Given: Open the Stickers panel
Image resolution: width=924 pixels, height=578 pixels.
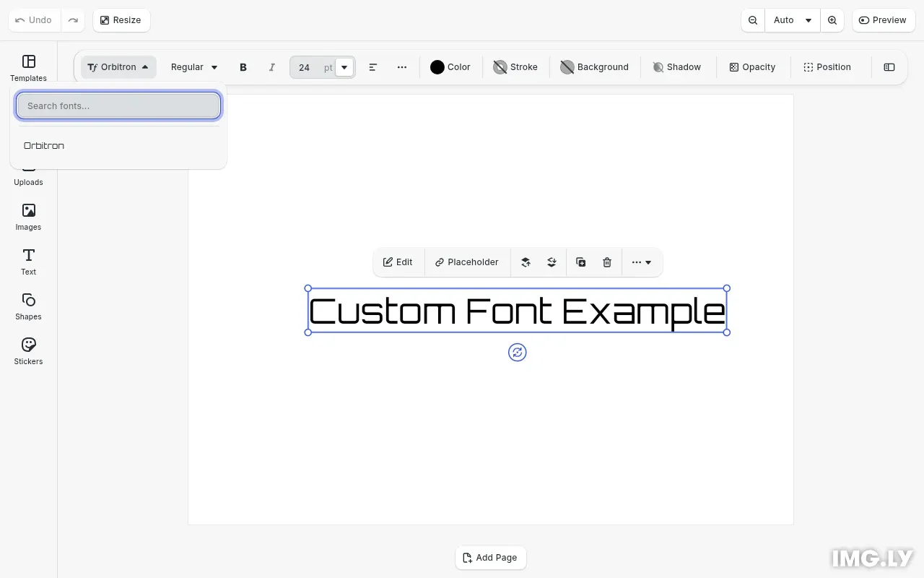Looking at the screenshot, I should (28, 351).
